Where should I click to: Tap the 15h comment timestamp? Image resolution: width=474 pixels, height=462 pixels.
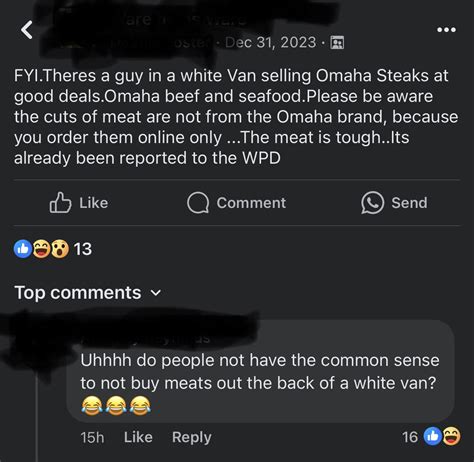[92, 437]
